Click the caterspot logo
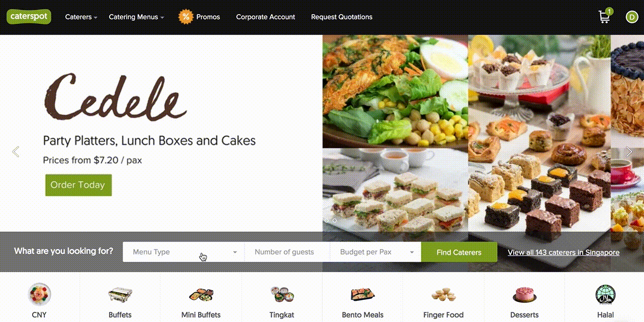Viewport: 644px width, 322px height. 29,17
